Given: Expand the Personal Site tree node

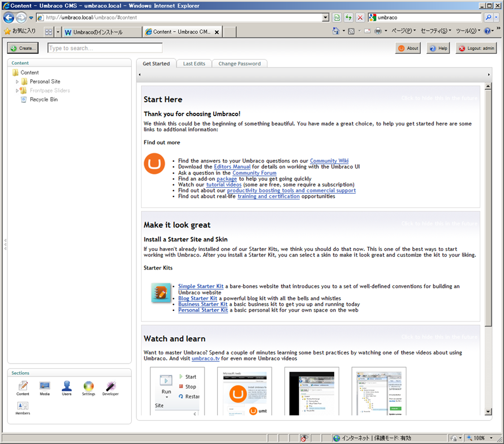Looking at the screenshot, I should pyautogui.click(x=17, y=82).
